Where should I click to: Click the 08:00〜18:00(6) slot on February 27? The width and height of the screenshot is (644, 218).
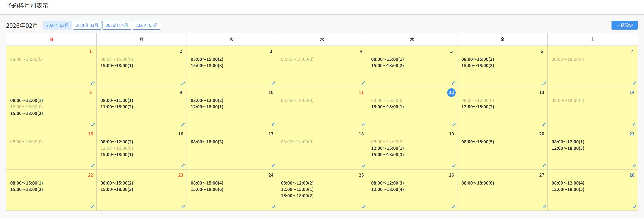point(477,183)
